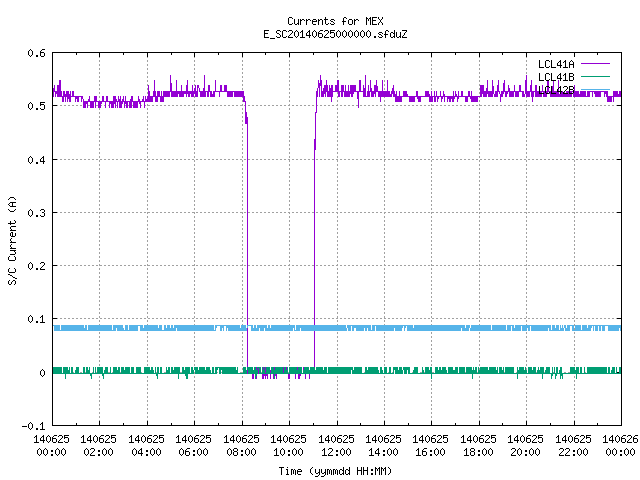Click the blue LCL42B trace near 14:00

(x=384, y=328)
